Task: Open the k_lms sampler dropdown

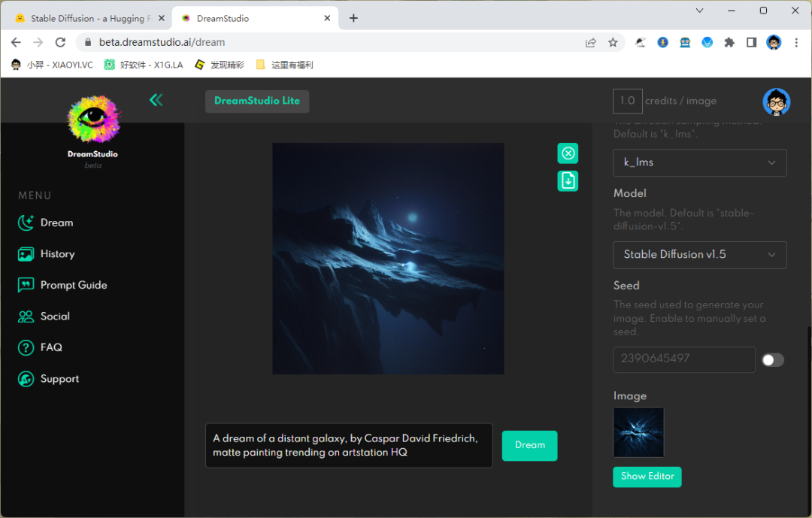Action: tap(700, 162)
